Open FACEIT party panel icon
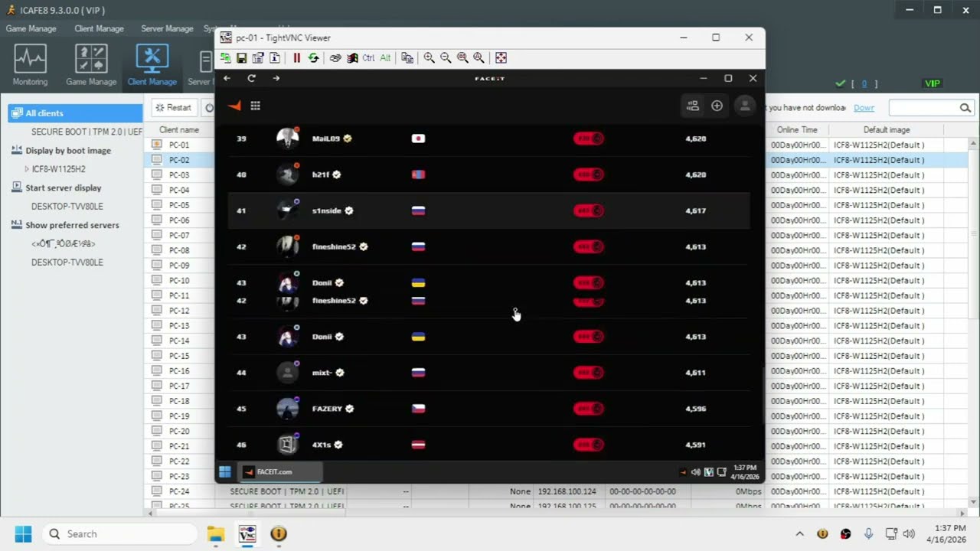This screenshot has width=980, height=551. tap(693, 106)
